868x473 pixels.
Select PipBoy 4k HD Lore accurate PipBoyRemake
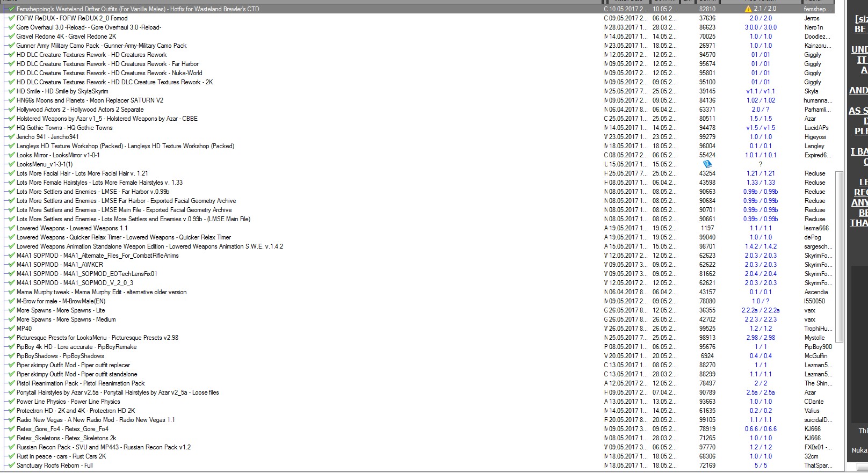76,347
